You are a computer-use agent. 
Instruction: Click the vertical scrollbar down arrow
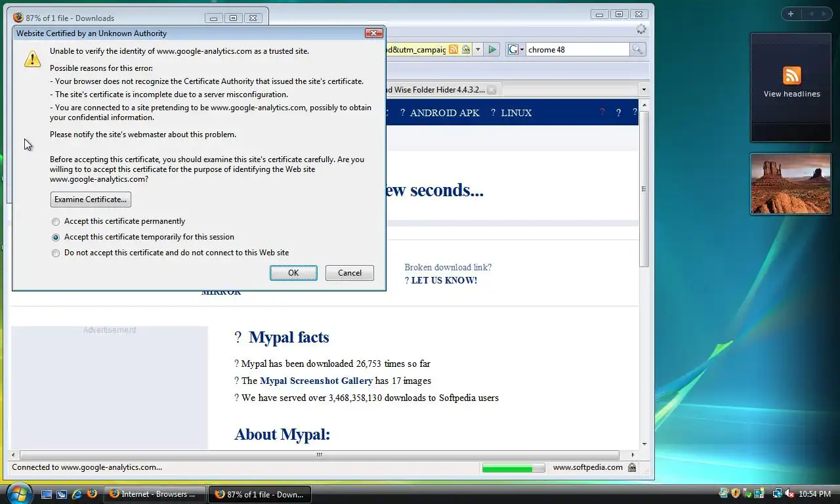click(x=644, y=444)
